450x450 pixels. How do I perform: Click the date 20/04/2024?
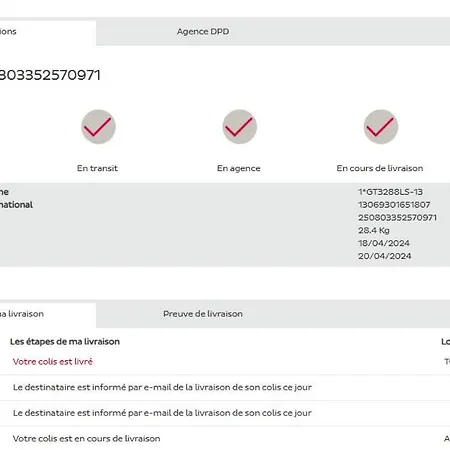[385, 256]
